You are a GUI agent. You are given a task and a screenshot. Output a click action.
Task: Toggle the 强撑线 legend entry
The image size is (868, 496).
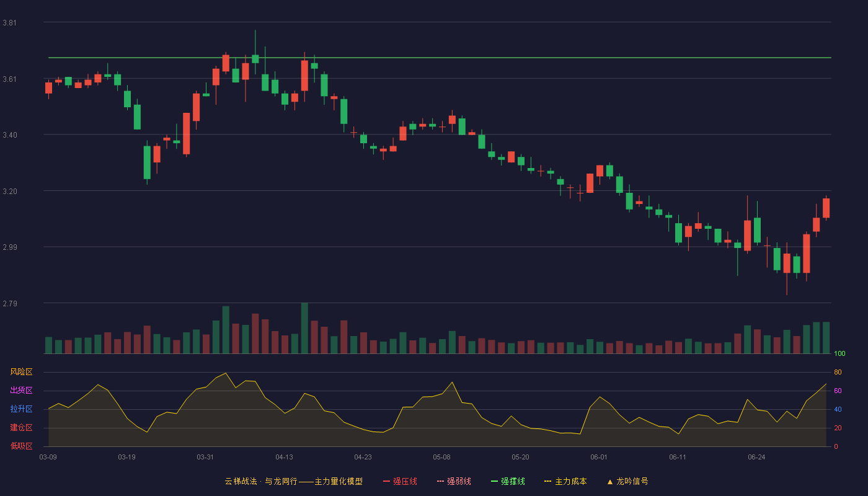(508, 481)
